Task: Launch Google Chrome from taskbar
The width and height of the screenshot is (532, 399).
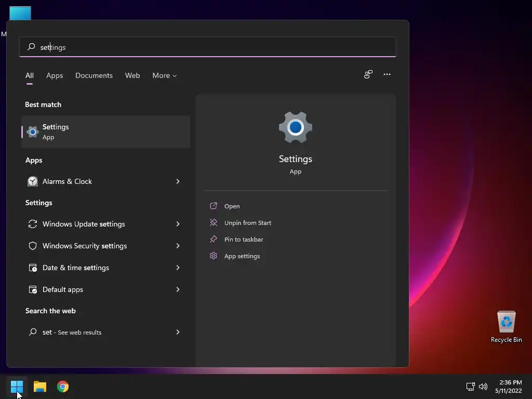Action: 63,387
